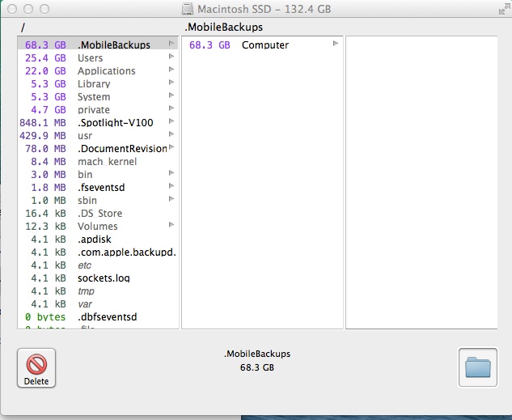Click the 848.1 MB size value

click(43, 122)
